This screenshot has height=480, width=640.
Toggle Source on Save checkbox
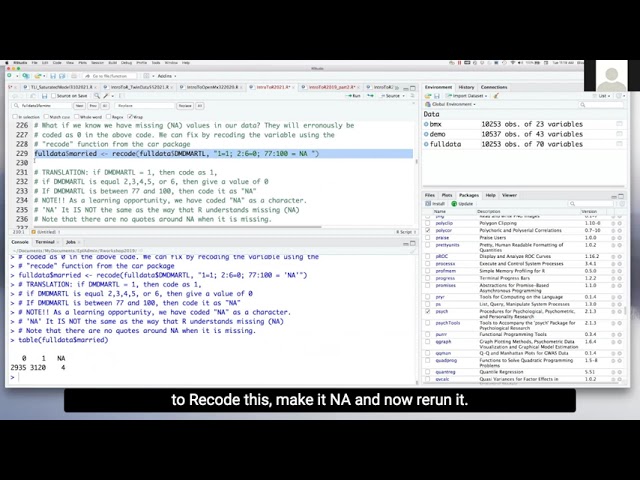53,96
